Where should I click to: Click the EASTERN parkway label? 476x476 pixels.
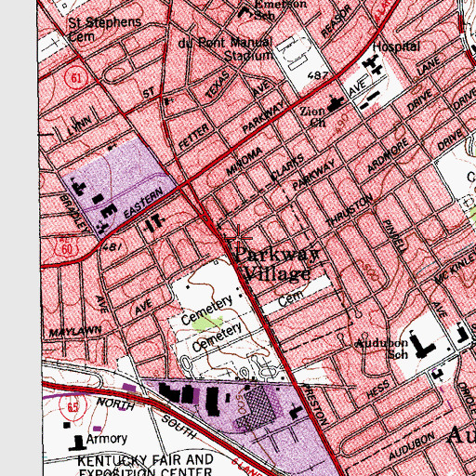[143, 203]
